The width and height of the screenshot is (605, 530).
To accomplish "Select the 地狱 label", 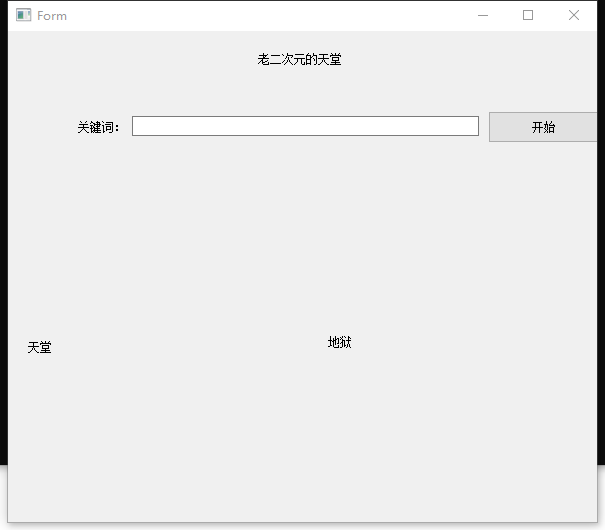I will pos(339,342).
